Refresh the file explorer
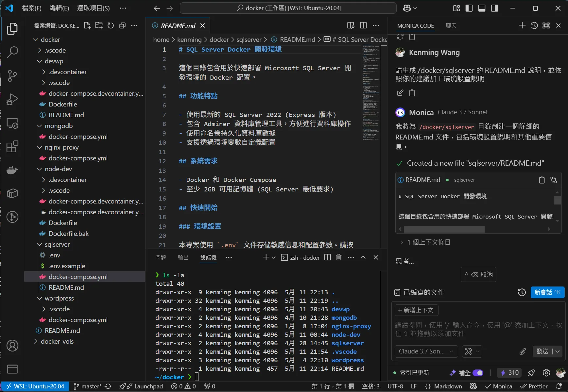The image size is (568, 392). pos(111,25)
